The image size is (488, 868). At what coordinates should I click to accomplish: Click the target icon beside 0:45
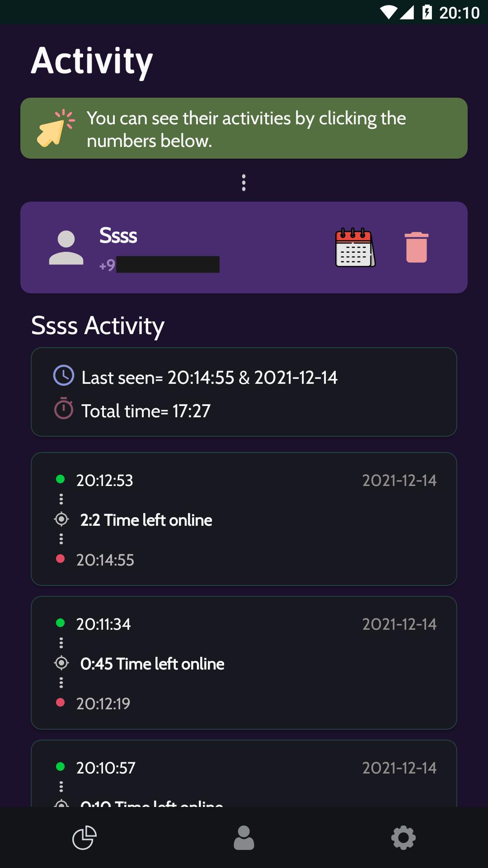coord(61,663)
